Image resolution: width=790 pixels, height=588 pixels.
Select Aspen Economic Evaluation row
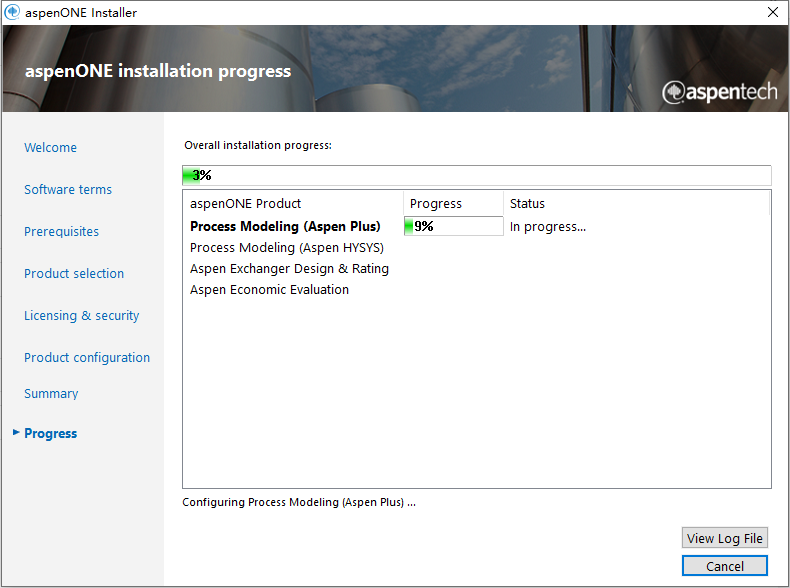[x=269, y=290]
